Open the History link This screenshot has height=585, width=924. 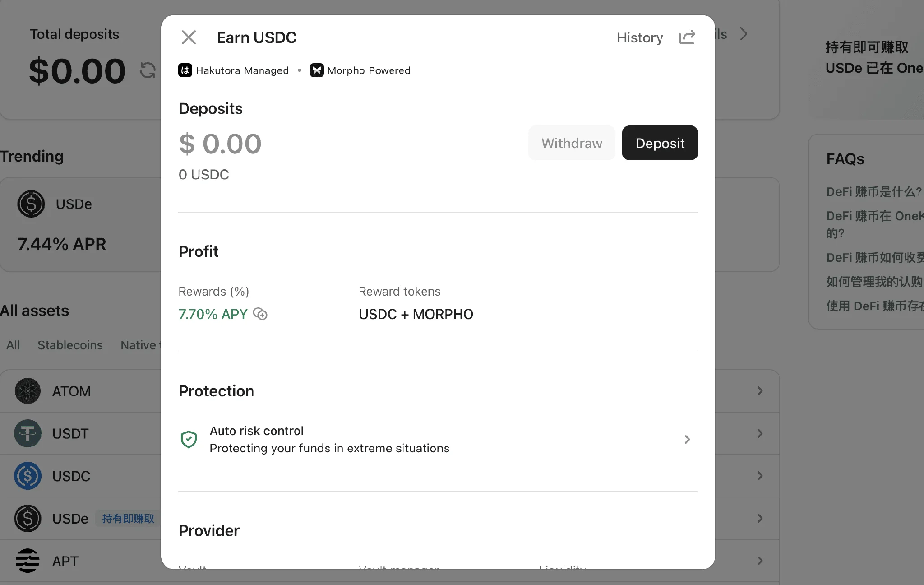(x=640, y=37)
